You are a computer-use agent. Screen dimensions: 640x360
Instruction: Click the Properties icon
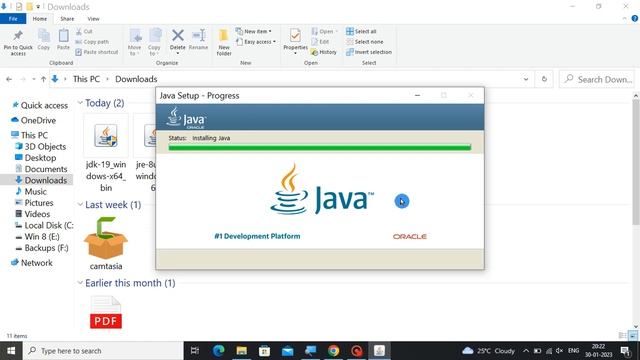pyautogui.click(x=295, y=36)
